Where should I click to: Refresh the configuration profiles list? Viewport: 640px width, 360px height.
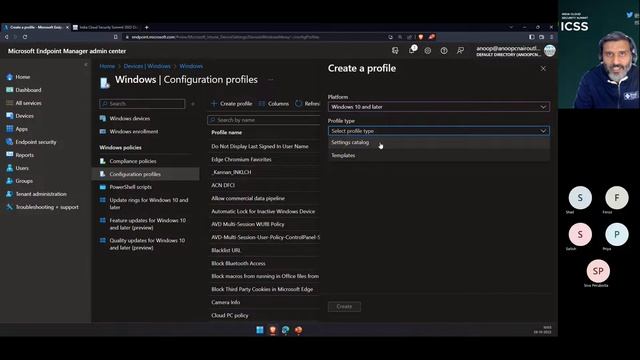pos(307,104)
